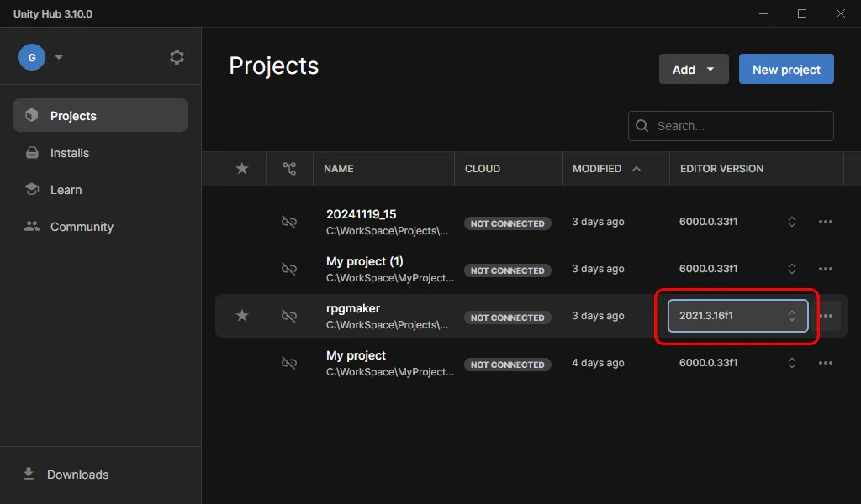The image size is (861, 504).
Task: Click the version control column header icon
Action: click(289, 169)
